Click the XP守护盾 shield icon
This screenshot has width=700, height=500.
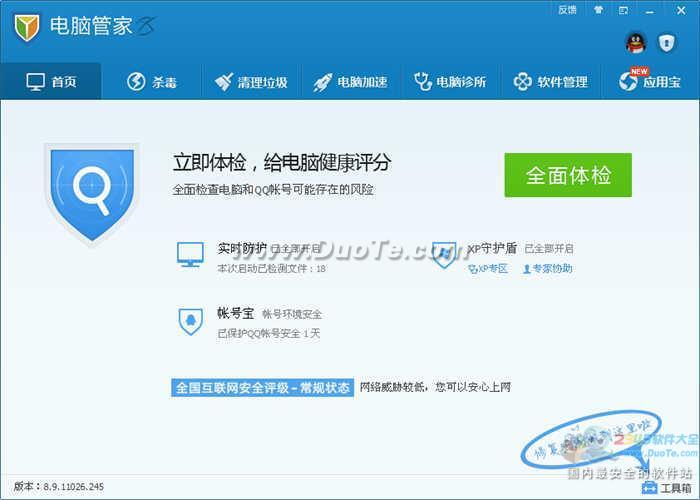tap(444, 255)
